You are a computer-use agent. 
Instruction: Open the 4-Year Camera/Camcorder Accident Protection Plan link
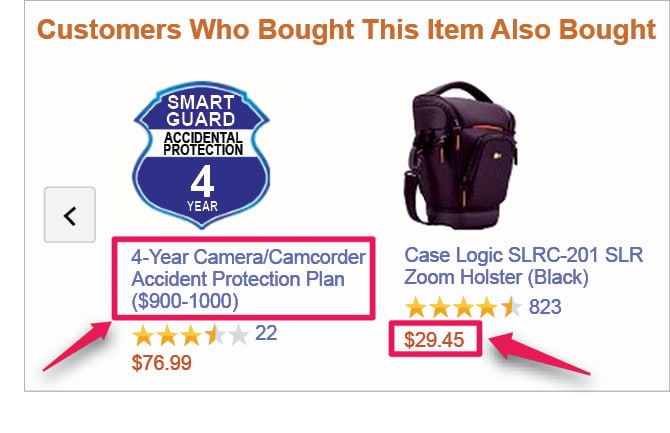[x=248, y=279]
